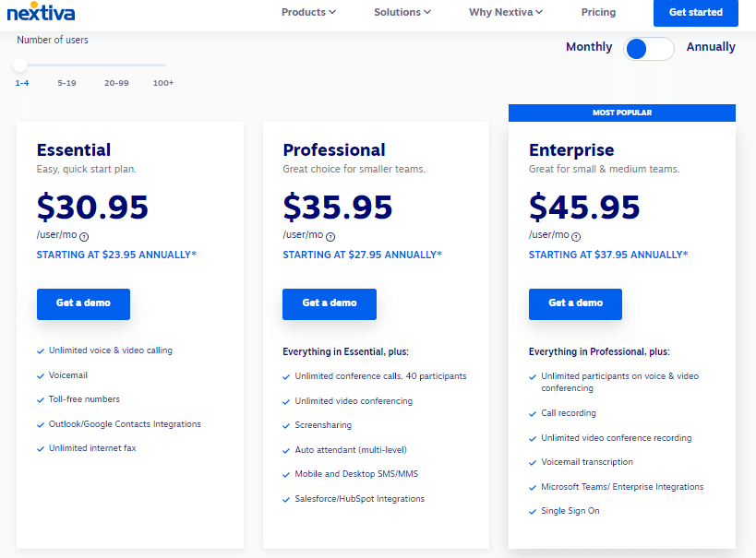This screenshot has width=756, height=558.
Task: Click the Pricing navigation item
Action: click(598, 13)
